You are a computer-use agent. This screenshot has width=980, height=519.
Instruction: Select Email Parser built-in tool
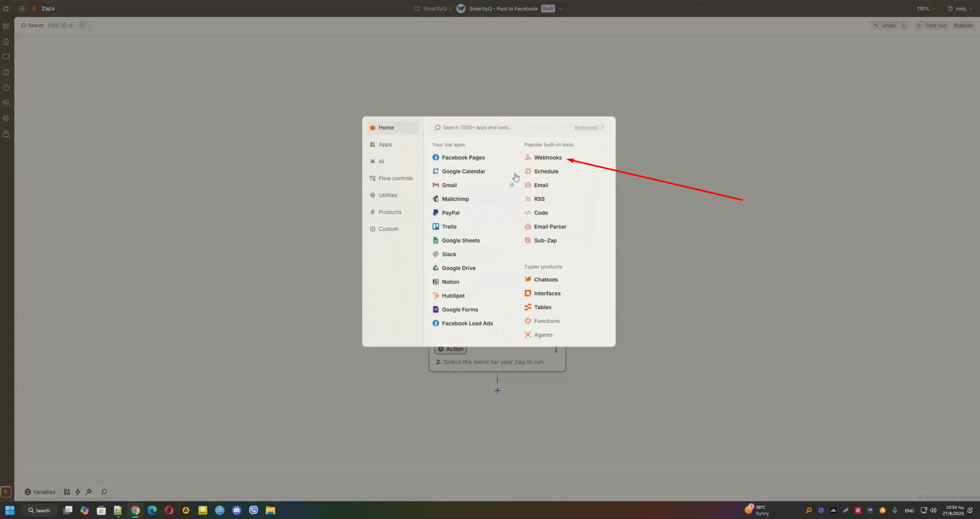coord(546,227)
